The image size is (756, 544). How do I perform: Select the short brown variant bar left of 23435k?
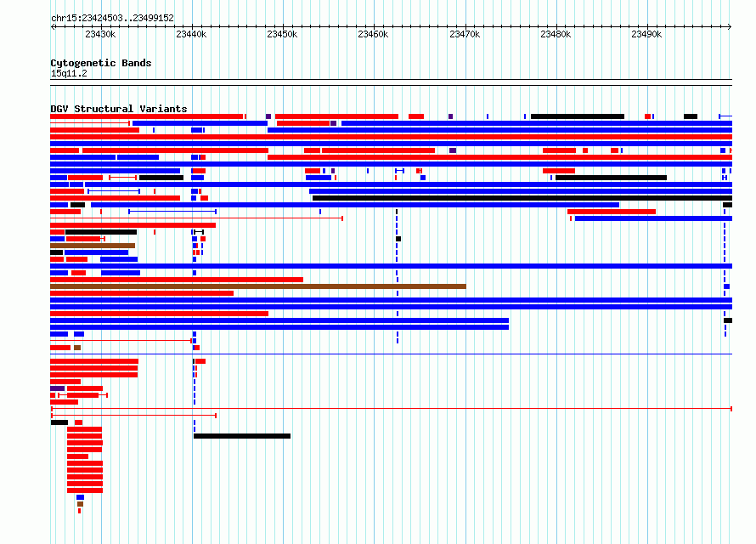click(93, 246)
